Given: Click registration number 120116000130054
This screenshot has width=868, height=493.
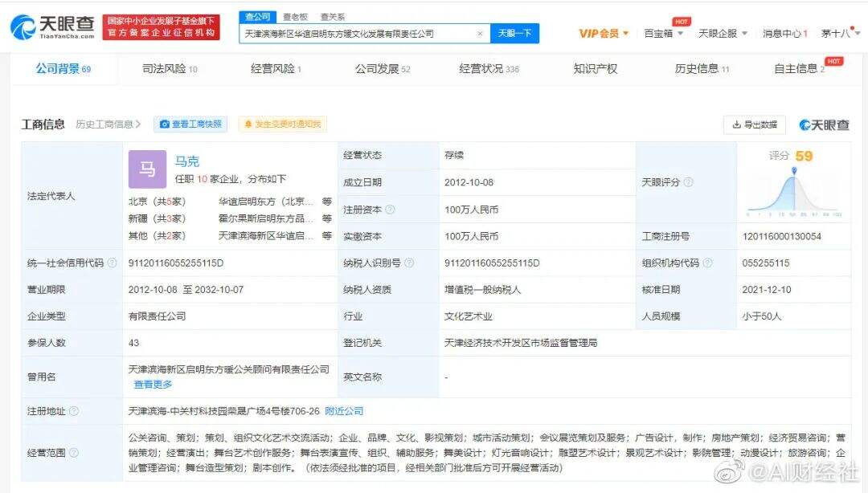Looking at the screenshot, I should [x=782, y=236].
